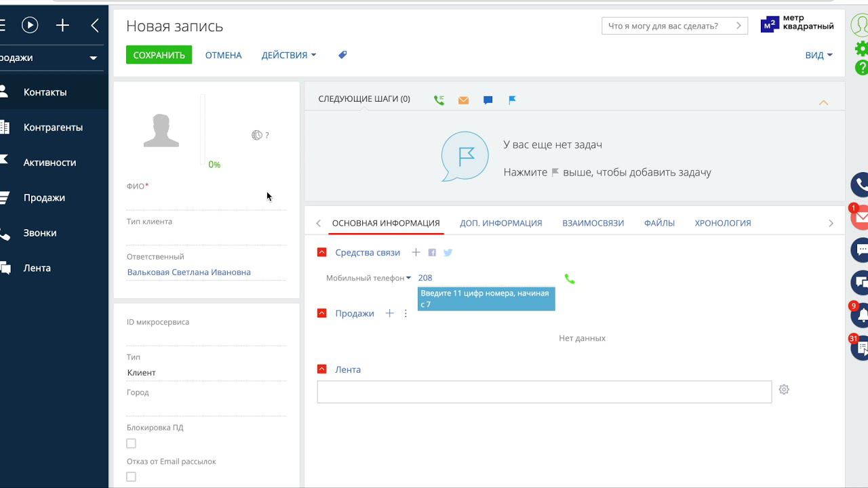Click the Twitter icon in Средства связи

pyautogui.click(x=448, y=253)
